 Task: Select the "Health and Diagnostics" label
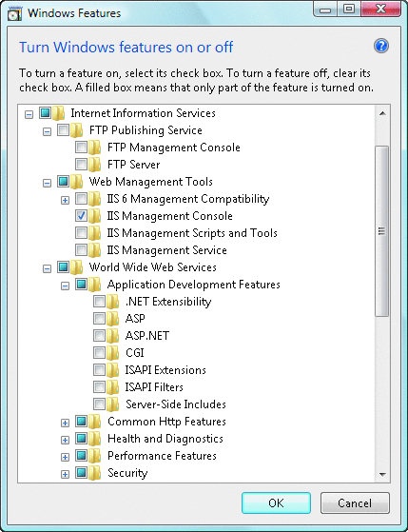click(x=165, y=439)
